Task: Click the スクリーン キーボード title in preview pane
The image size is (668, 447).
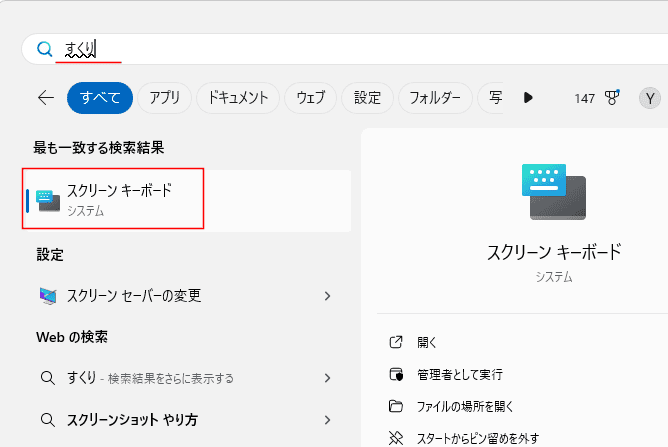Action: 554,252
